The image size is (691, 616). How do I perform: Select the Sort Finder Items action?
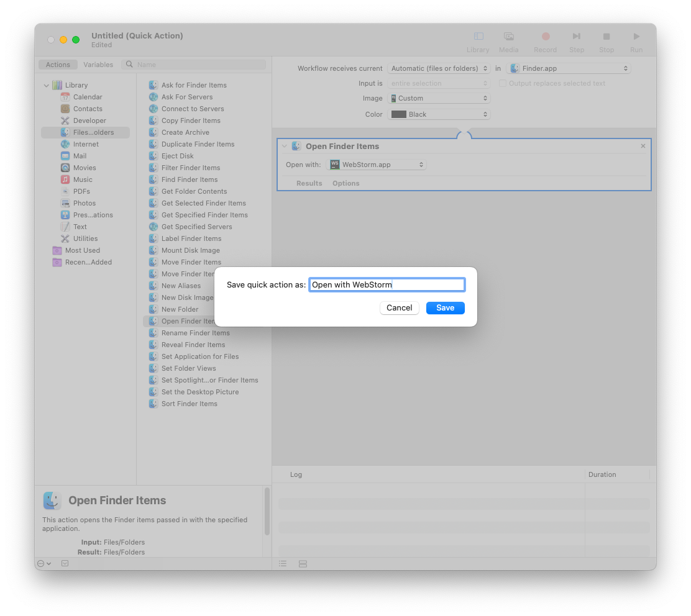189,404
